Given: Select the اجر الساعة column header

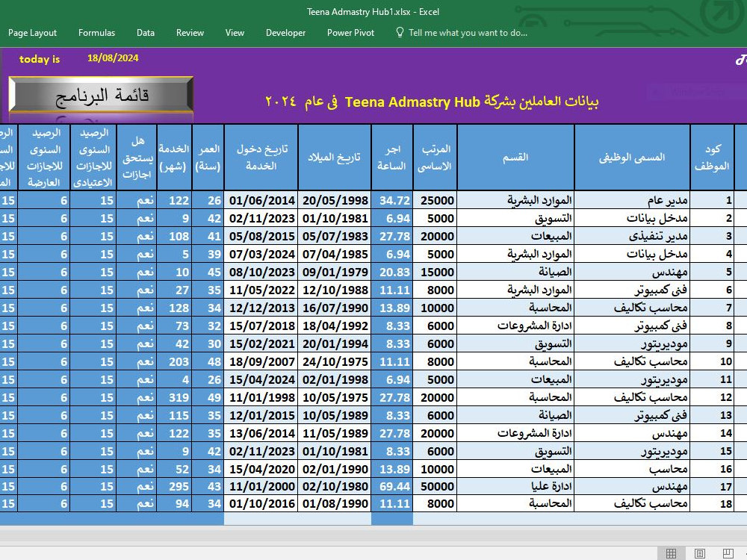Looking at the screenshot, I should pyautogui.click(x=391, y=157).
